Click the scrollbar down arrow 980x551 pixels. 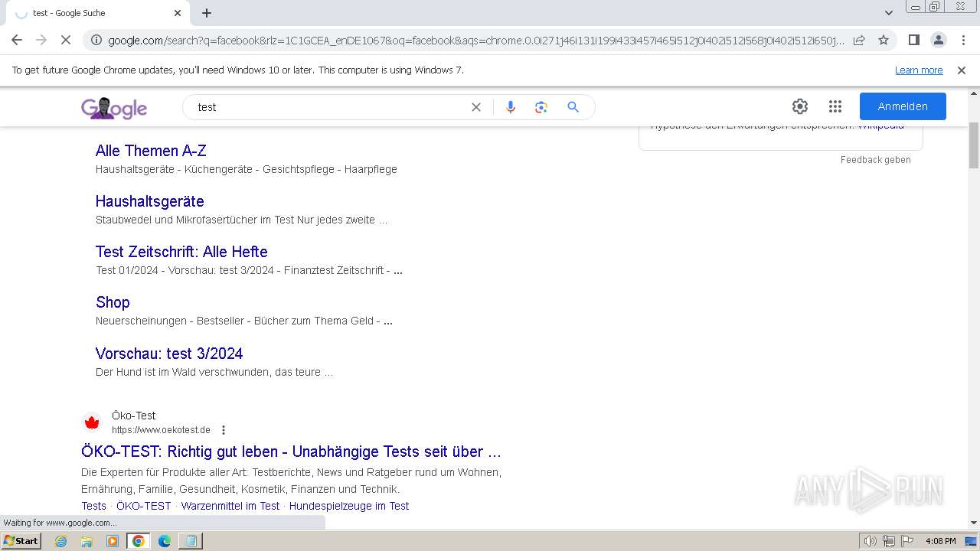tap(974, 523)
